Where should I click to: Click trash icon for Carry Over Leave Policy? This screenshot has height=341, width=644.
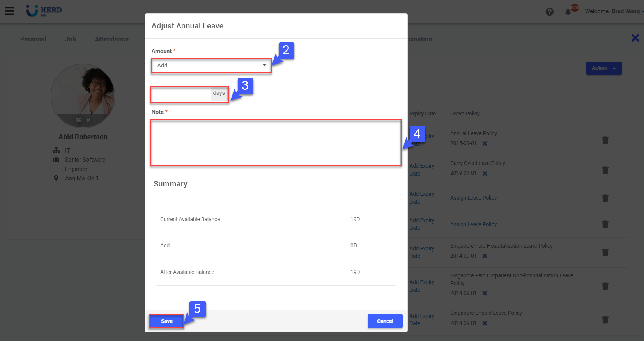click(605, 170)
